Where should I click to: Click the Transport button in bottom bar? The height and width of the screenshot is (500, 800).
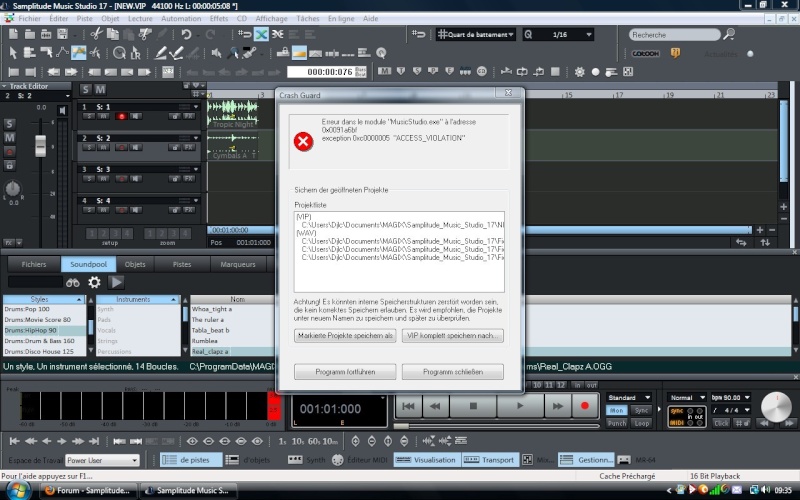[490, 460]
